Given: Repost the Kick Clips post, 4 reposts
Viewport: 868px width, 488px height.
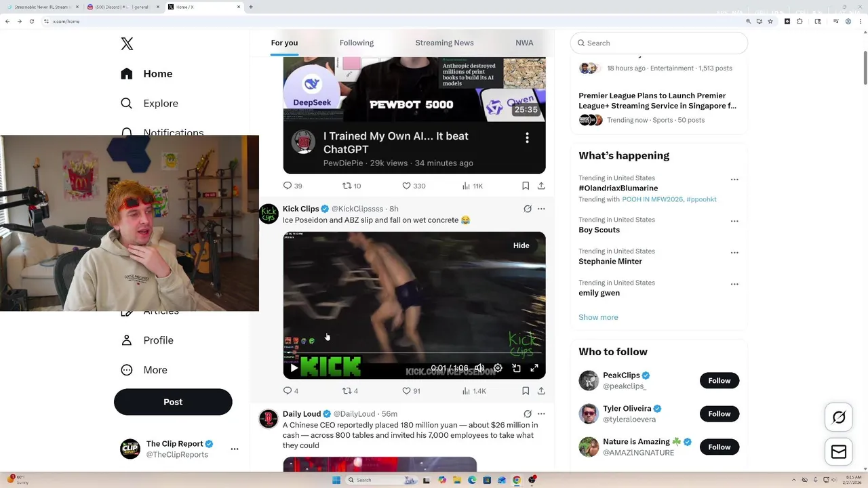Looking at the screenshot, I should (350, 391).
